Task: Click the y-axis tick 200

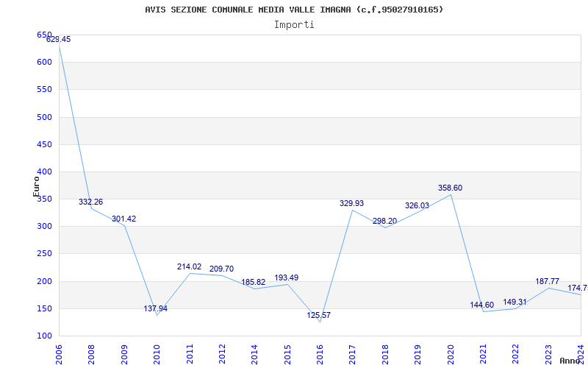Action: (44, 281)
